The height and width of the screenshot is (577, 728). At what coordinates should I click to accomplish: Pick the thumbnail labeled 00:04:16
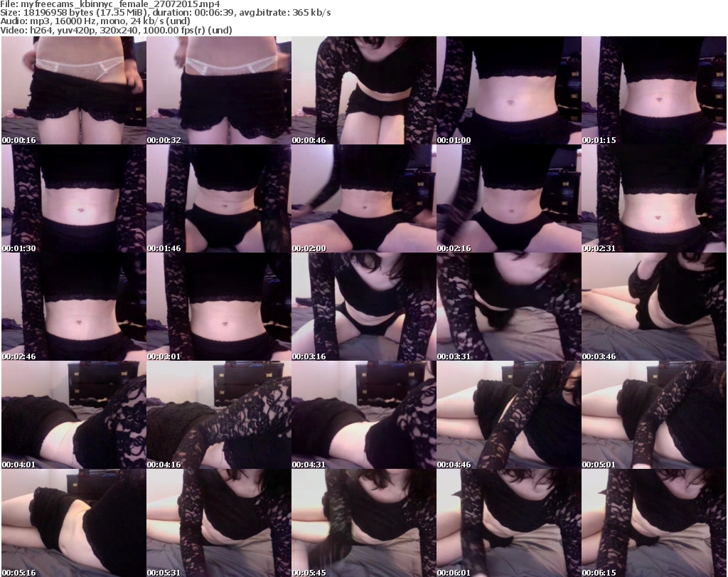point(219,415)
